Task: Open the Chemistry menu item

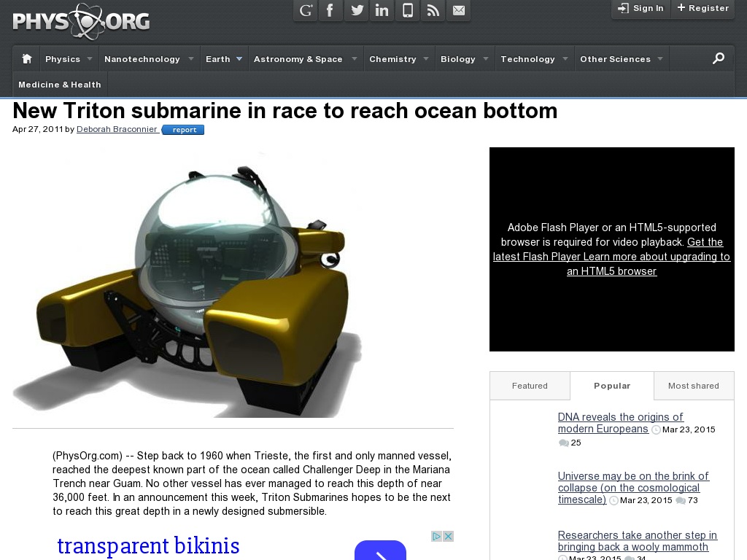Action: pyautogui.click(x=392, y=59)
